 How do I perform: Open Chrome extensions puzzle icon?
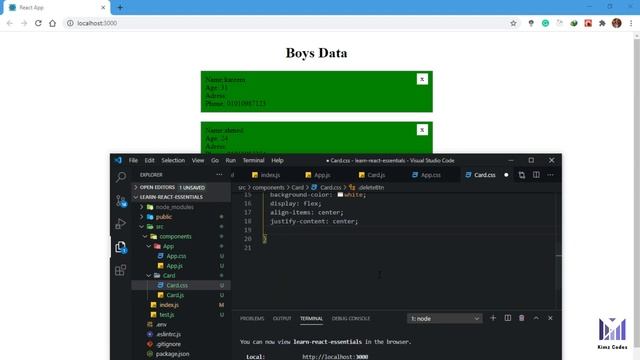(x=602, y=23)
